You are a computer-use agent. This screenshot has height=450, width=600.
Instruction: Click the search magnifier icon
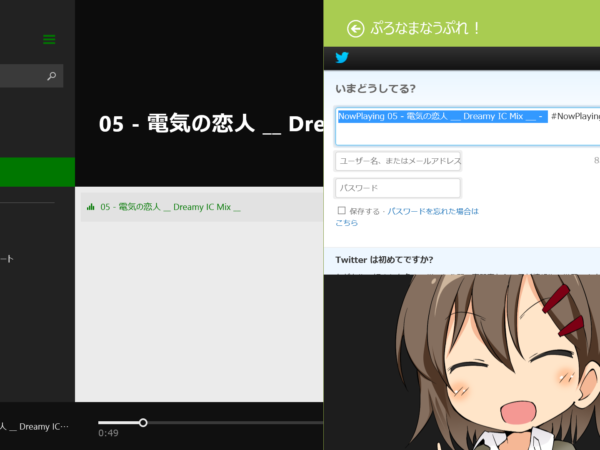point(52,76)
